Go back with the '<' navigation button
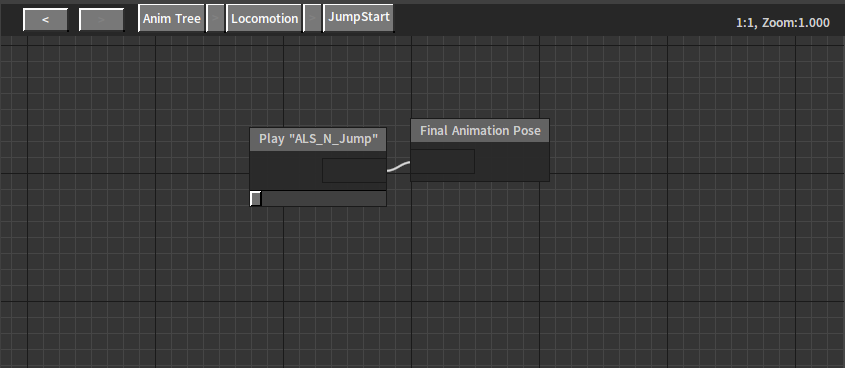 [46, 20]
